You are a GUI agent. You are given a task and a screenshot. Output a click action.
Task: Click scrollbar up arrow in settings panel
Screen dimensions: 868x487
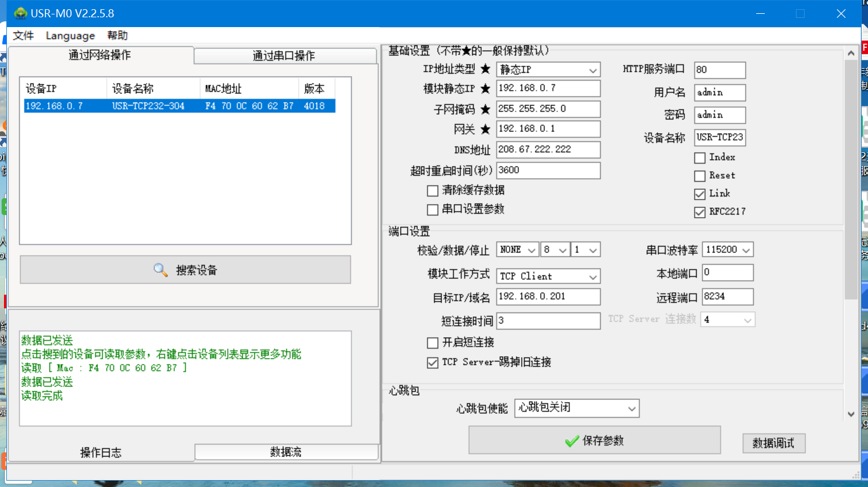pyautogui.click(x=851, y=53)
